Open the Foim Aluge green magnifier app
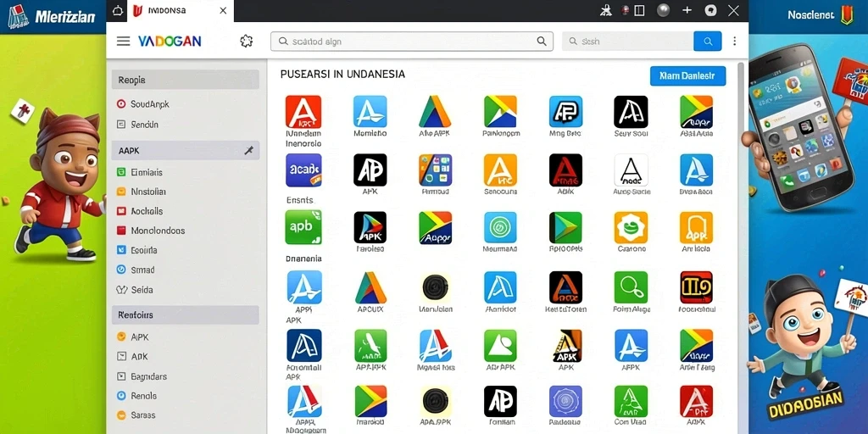The height and width of the screenshot is (434, 868). click(631, 287)
